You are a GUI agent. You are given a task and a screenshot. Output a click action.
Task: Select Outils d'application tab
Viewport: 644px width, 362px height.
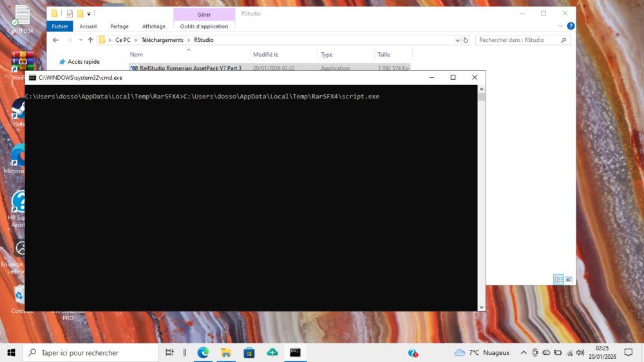[x=204, y=26]
